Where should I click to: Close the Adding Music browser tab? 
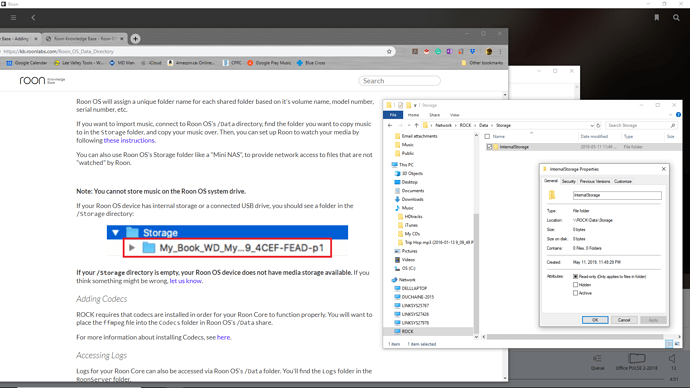pyautogui.click(x=36, y=39)
